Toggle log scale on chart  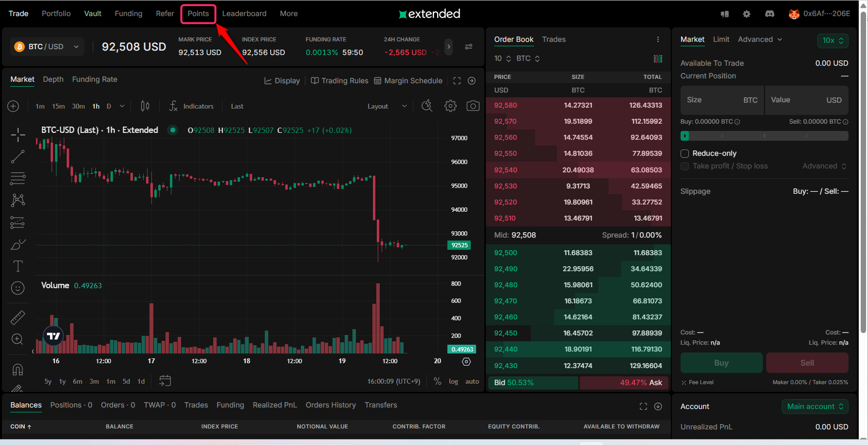[453, 381]
